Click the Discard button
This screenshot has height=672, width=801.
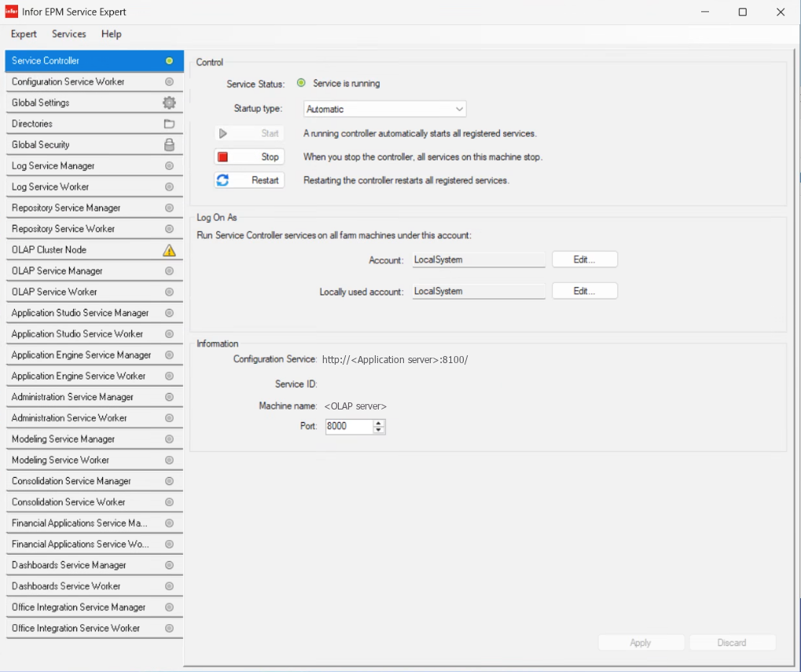click(732, 643)
